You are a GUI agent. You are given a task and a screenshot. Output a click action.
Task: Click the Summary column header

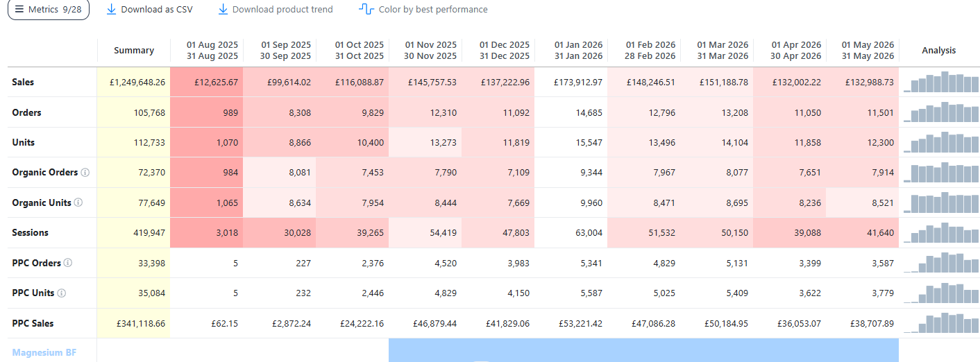click(134, 50)
